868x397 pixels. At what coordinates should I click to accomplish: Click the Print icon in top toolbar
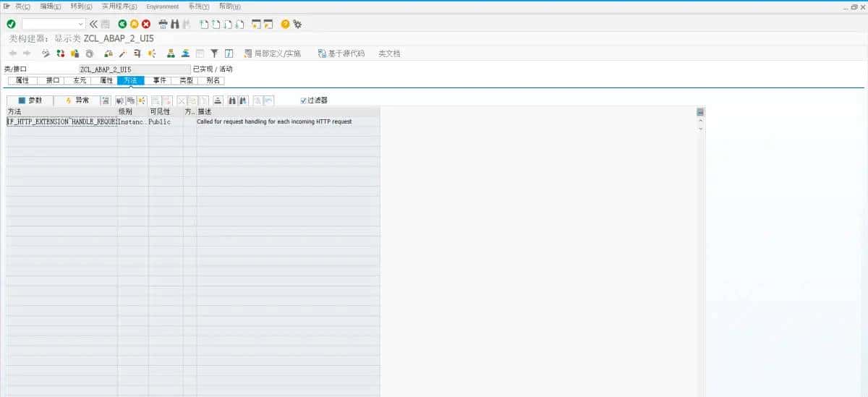(x=163, y=24)
